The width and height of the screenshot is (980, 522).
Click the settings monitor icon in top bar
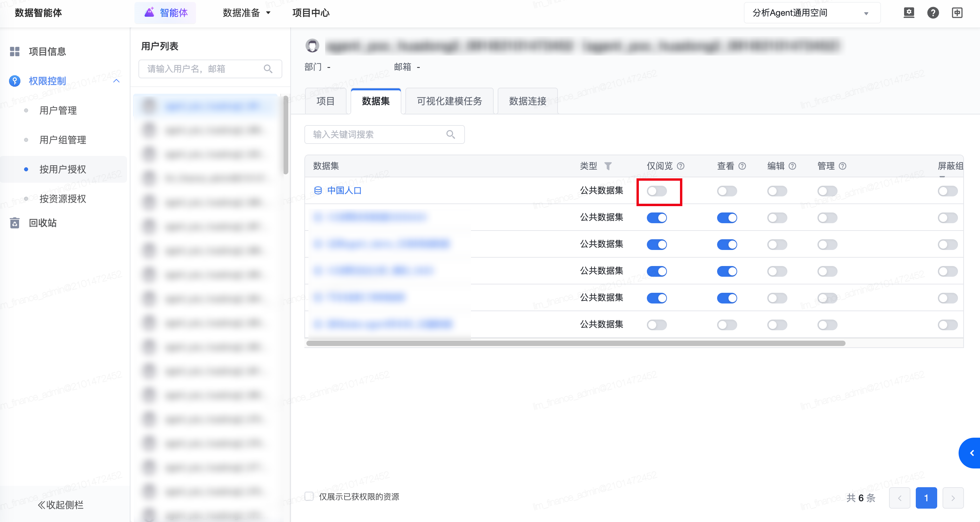pos(908,13)
